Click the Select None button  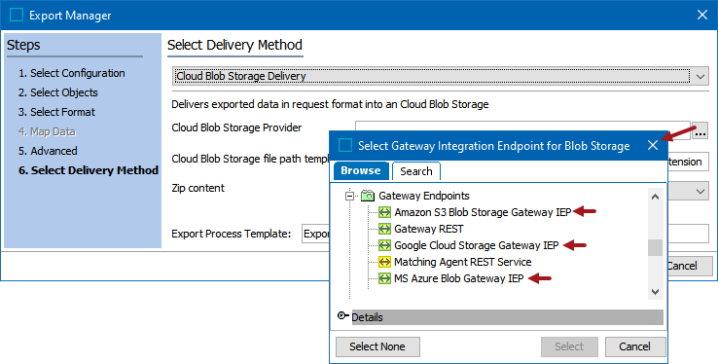[x=377, y=347]
